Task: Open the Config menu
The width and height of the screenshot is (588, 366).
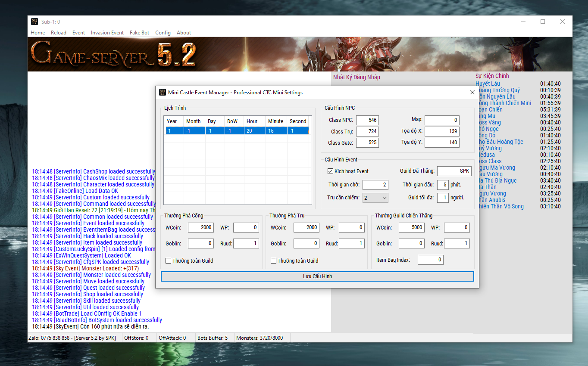Action: (163, 33)
